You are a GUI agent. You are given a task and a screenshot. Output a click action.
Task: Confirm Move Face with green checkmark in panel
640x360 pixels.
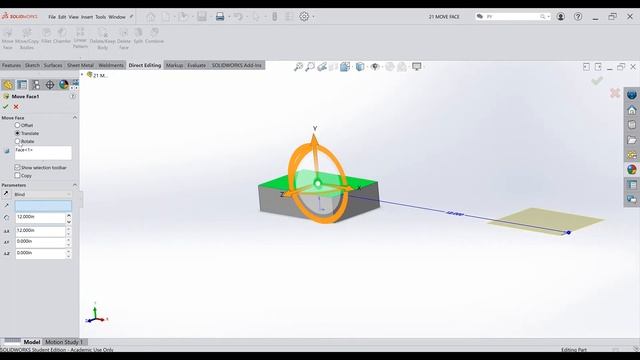tap(6, 107)
